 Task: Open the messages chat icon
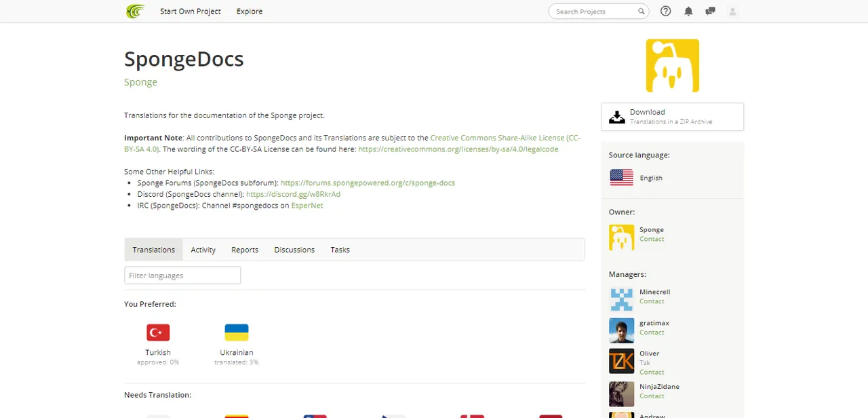click(710, 11)
